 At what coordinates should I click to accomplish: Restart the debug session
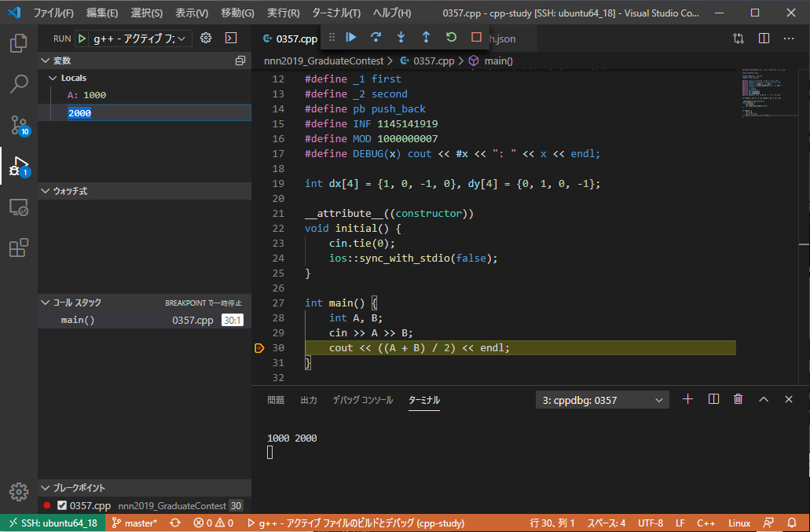pos(451,37)
